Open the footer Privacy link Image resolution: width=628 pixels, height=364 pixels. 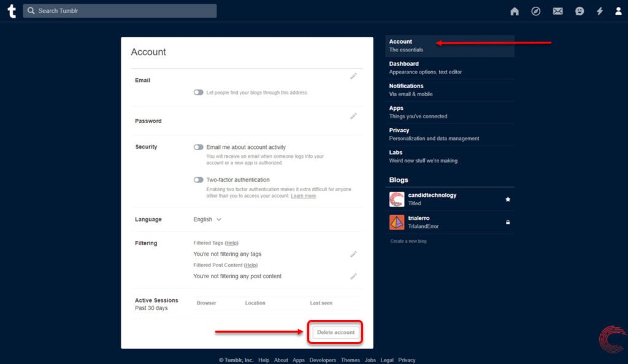(x=407, y=360)
